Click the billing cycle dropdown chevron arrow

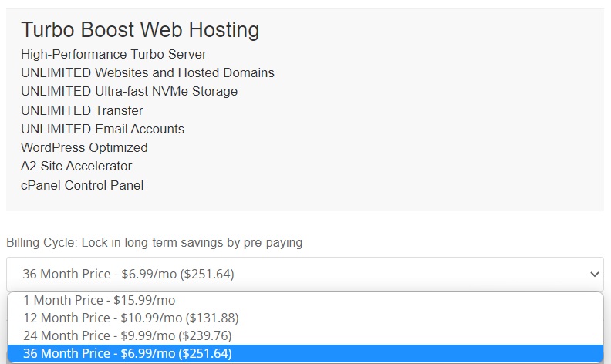594,275
